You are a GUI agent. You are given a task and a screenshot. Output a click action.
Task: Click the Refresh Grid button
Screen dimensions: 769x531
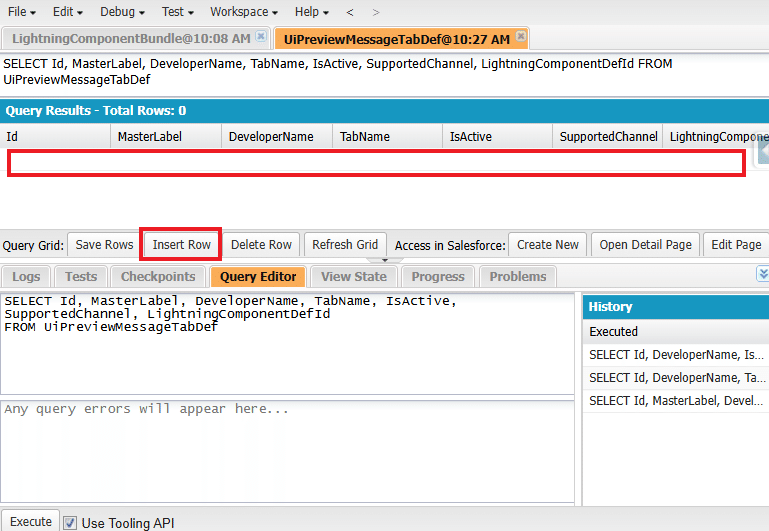[x=345, y=244]
